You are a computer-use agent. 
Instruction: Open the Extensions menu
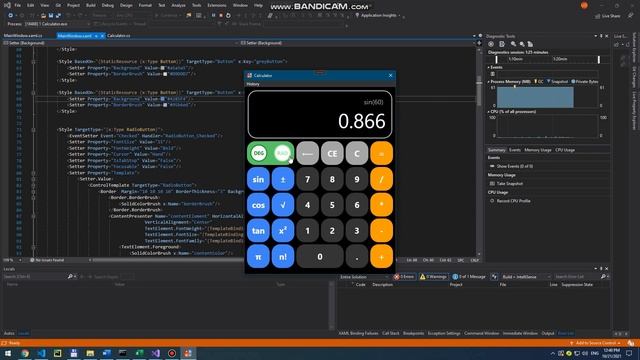pos(217,5)
